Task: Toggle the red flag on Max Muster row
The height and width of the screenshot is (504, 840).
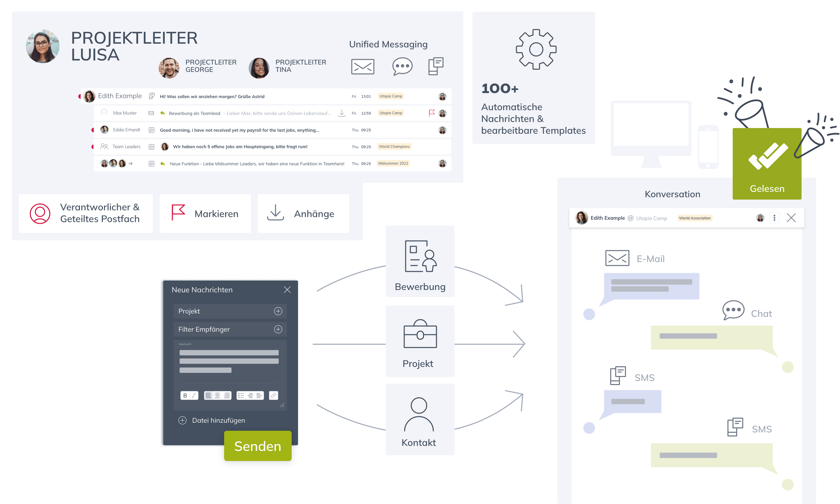Action: (x=431, y=113)
